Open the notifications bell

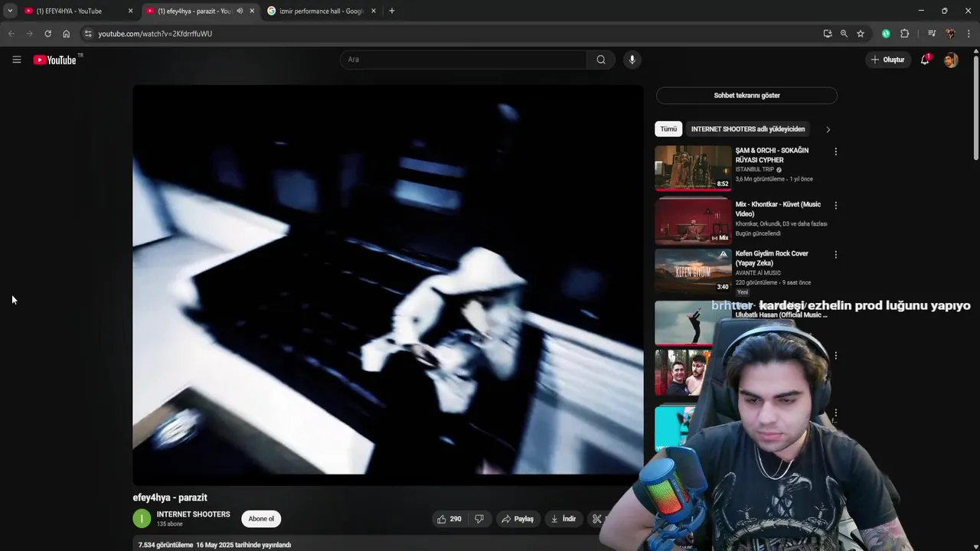coord(925,60)
